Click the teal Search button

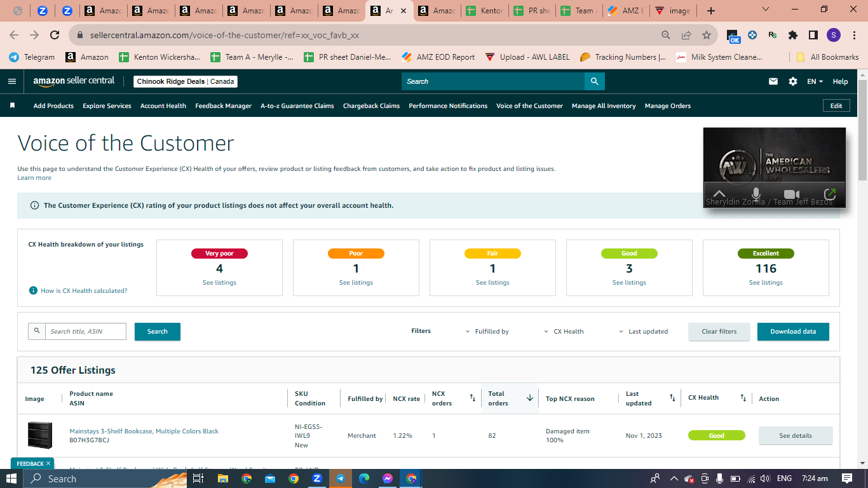(158, 332)
